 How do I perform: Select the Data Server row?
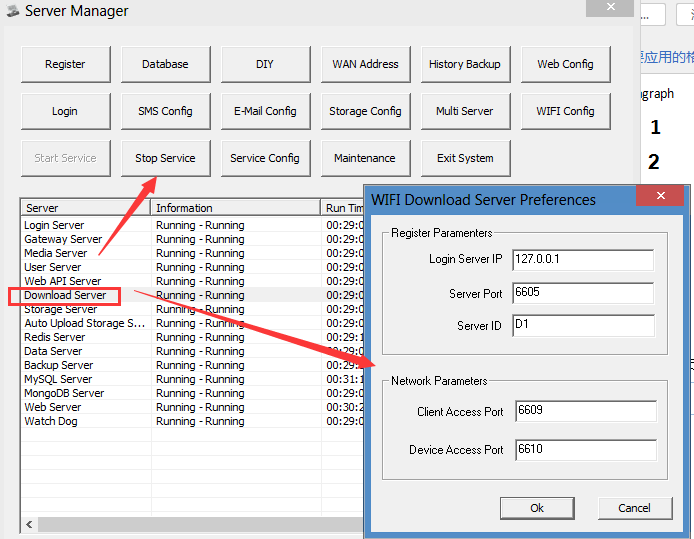(193, 351)
